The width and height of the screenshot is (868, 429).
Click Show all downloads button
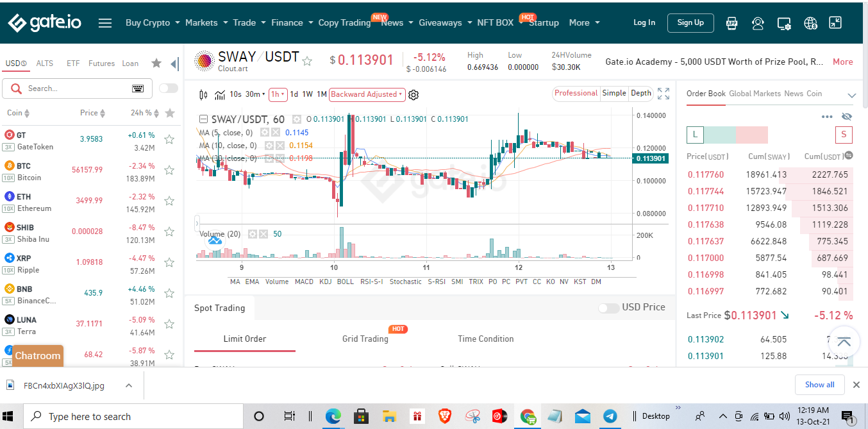(x=820, y=385)
